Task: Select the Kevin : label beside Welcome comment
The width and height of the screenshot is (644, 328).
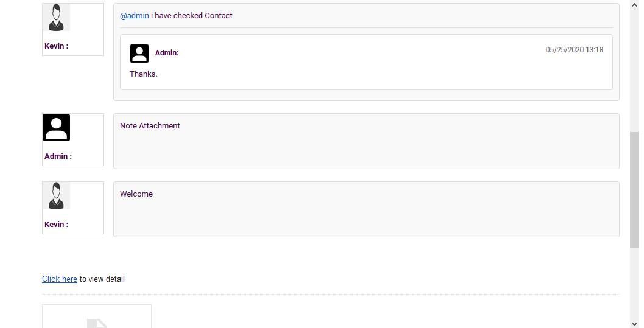Action: coord(56,224)
